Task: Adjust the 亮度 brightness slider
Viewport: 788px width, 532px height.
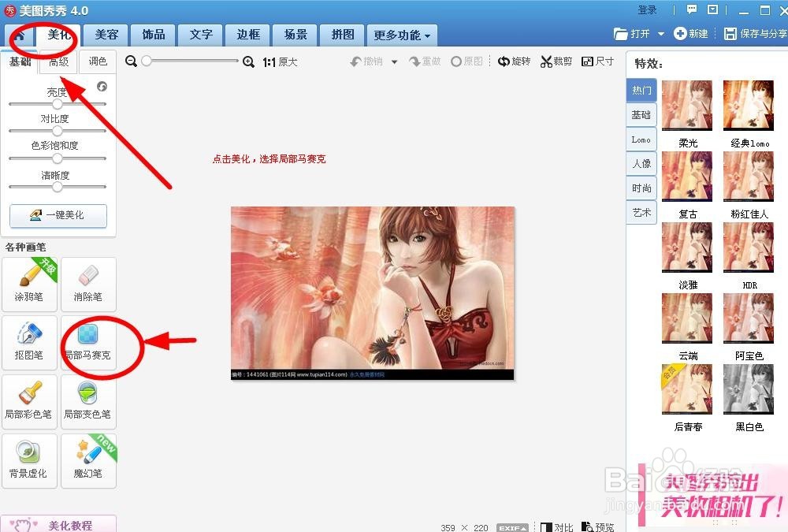Action: point(58,104)
